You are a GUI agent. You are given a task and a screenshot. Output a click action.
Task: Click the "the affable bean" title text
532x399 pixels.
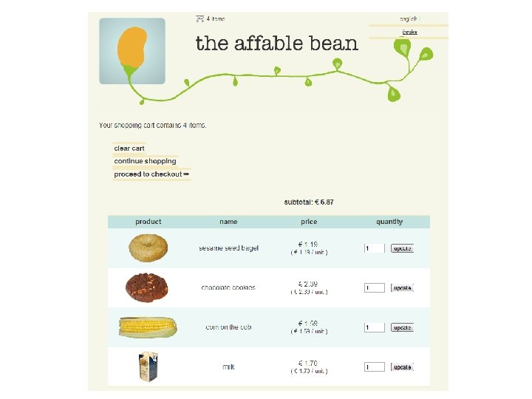(276, 44)
